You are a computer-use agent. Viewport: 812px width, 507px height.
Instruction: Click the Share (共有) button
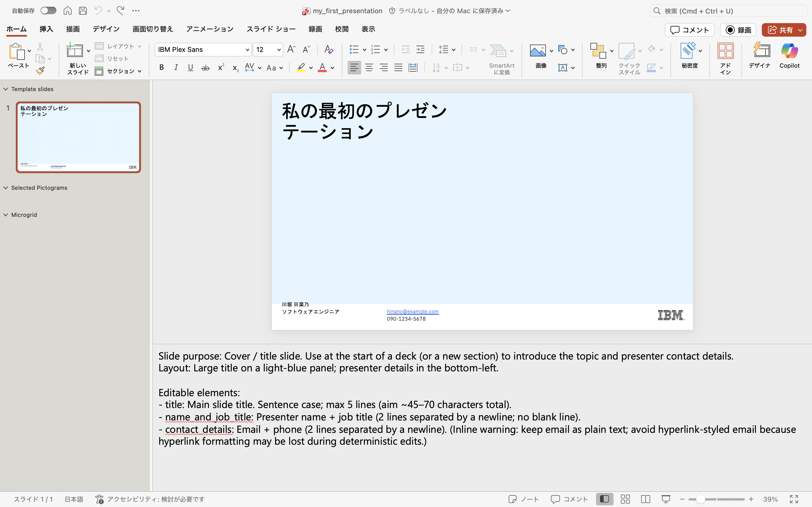tap(780, 30)
